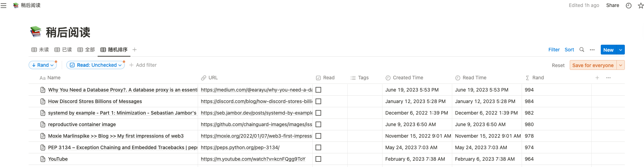Check Read box for Database Proxy row
Screen dimensions: 644x167
(x=318, y=90)
